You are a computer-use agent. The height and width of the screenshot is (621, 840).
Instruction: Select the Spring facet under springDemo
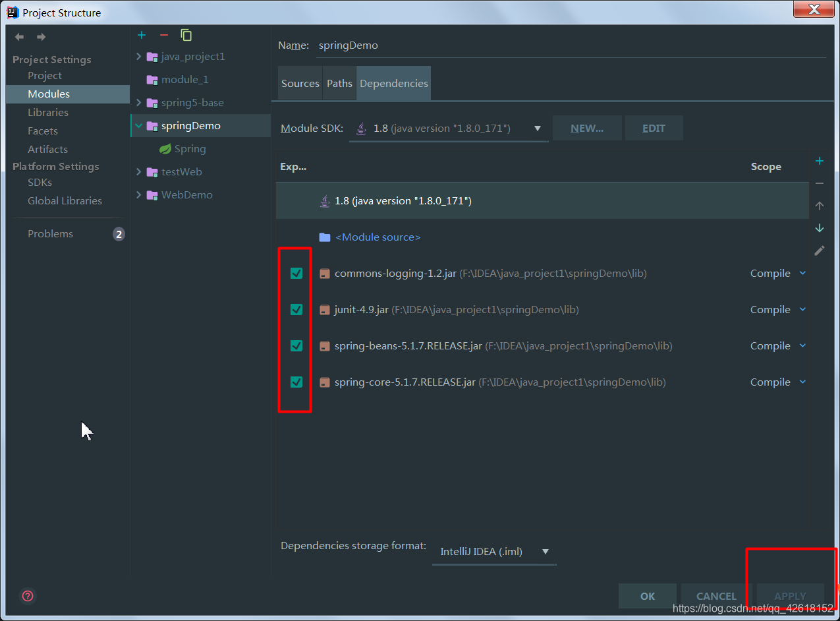[190, 149]
